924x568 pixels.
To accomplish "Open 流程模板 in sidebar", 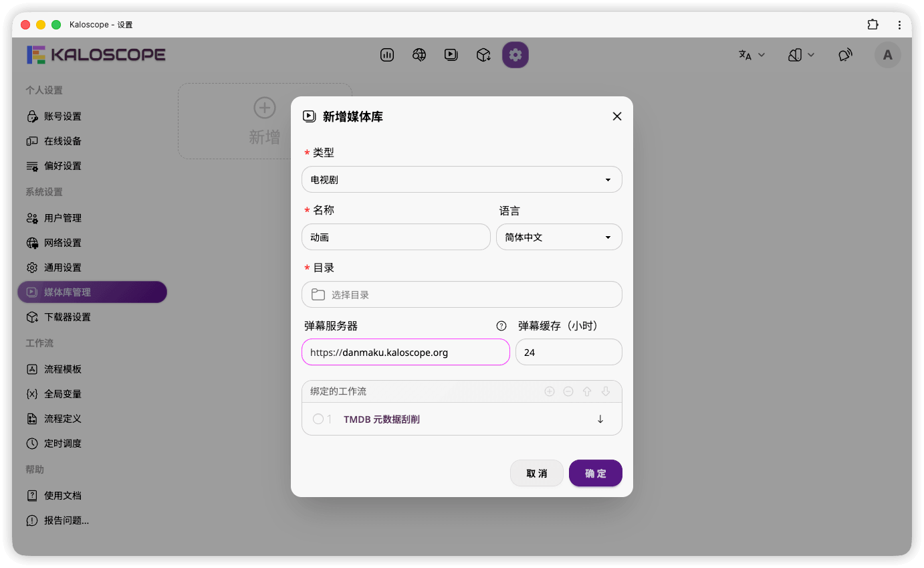I will (92, 369).
